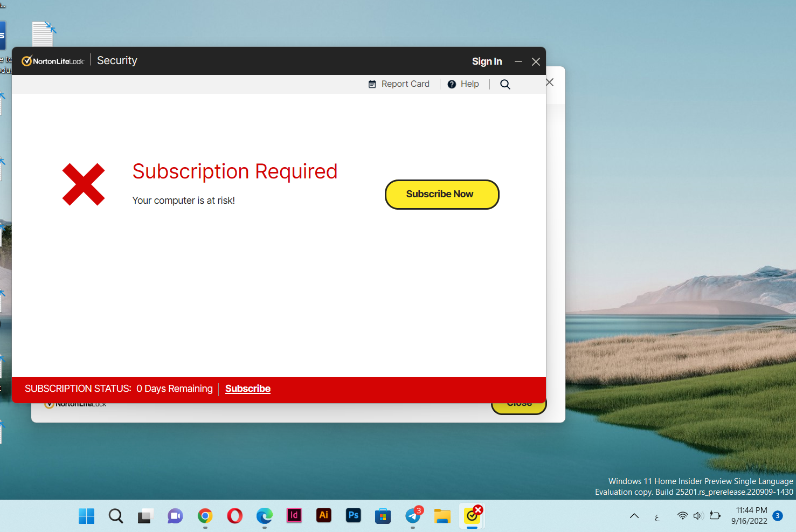The width and height of the screenshot is (796, 532).
Task: Open Windows taskbar Search
Action: [x=116, y=516]
